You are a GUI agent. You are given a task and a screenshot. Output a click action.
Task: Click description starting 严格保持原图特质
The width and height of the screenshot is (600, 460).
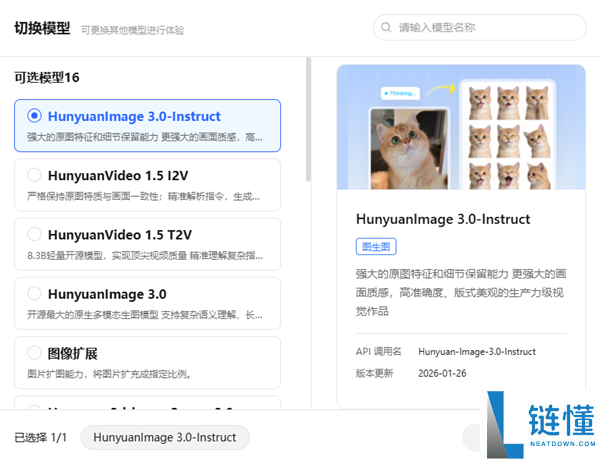pos(143,197)
